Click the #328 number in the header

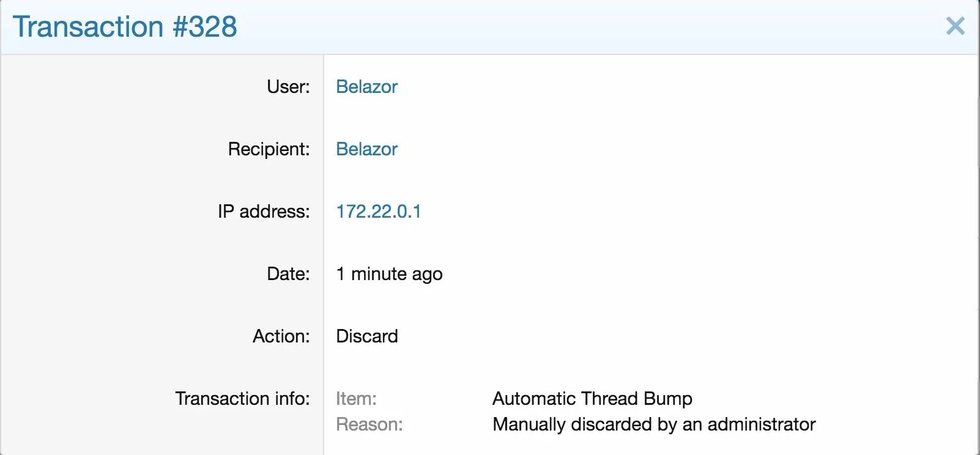coord(205,27)
